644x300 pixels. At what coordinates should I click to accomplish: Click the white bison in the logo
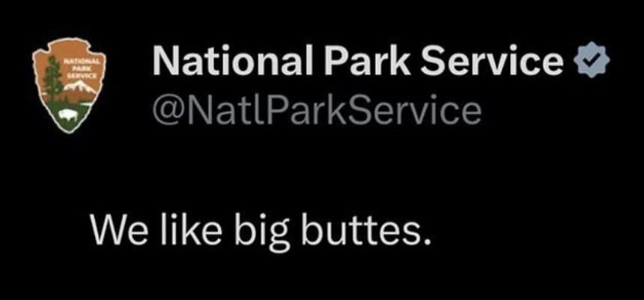click(67, 113)
